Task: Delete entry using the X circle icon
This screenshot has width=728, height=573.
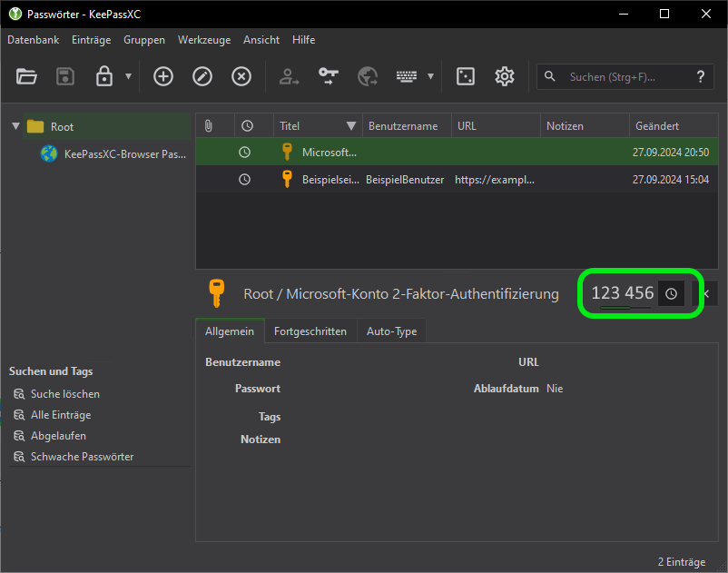Action: coord(241,77)
